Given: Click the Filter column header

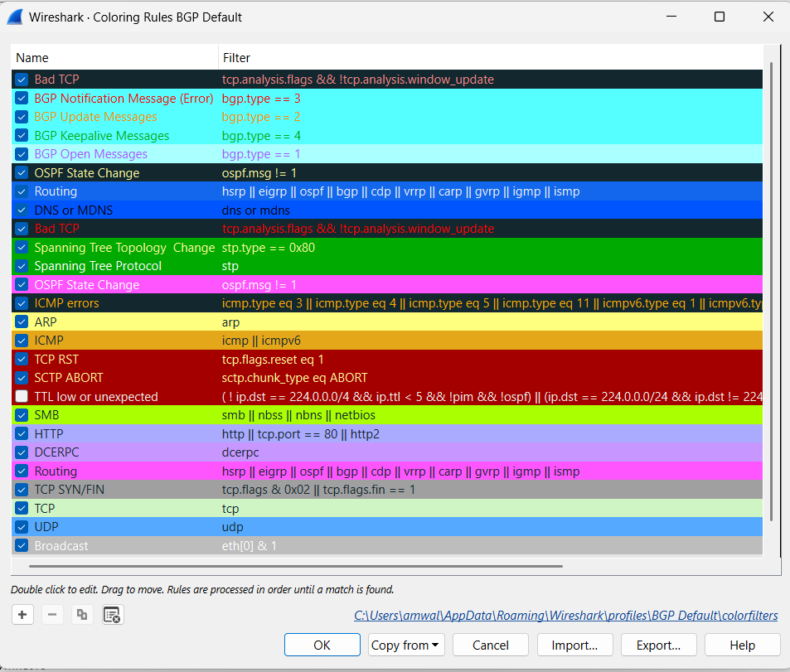Looking at the screenshot, I should pyautogui.click(x=490, y=58).
